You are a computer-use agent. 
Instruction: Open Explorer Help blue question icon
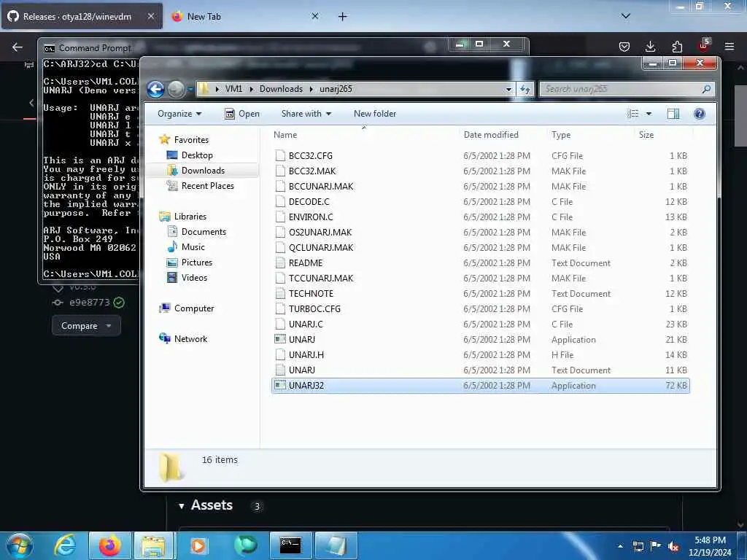[x=699, y=114]
